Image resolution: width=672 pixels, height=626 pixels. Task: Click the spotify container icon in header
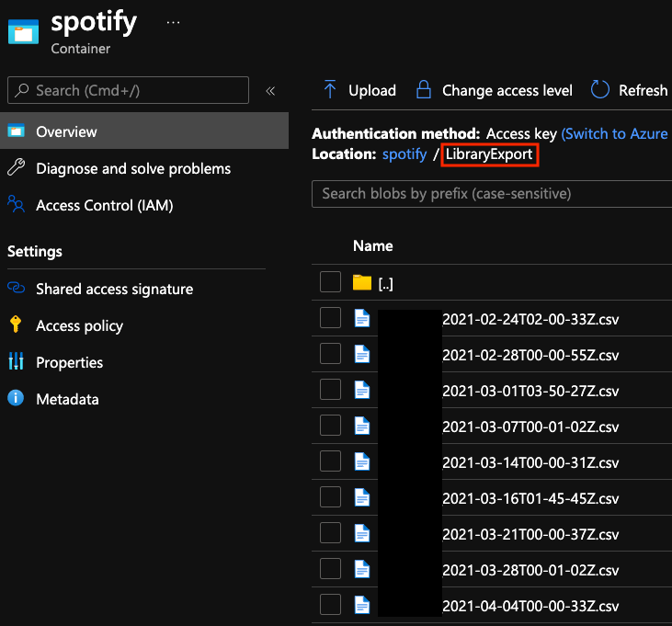(x=23, y=31)
